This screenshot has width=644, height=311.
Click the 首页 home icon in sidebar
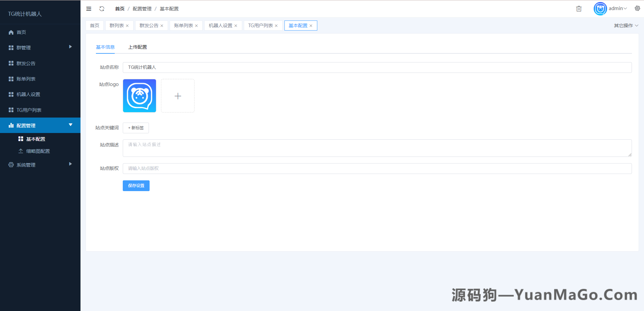(11, 32)
